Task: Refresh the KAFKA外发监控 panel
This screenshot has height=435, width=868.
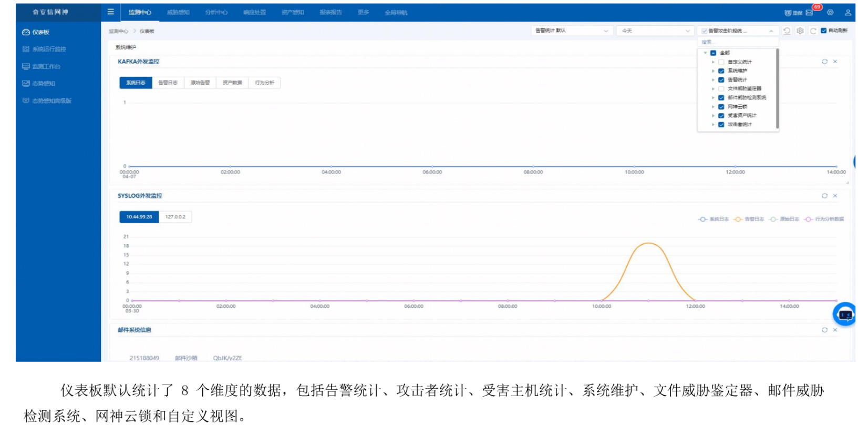Action: [x=824, y=62]
